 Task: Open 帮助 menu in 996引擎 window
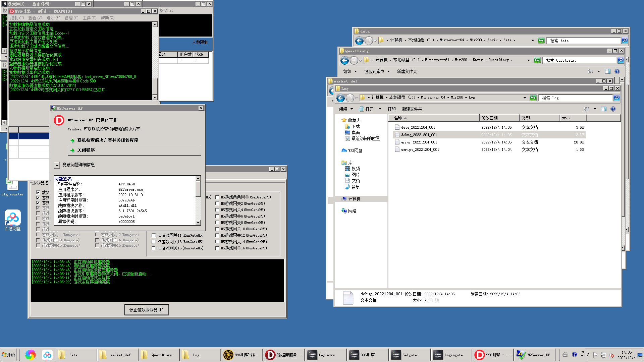(x=108, y=18)
